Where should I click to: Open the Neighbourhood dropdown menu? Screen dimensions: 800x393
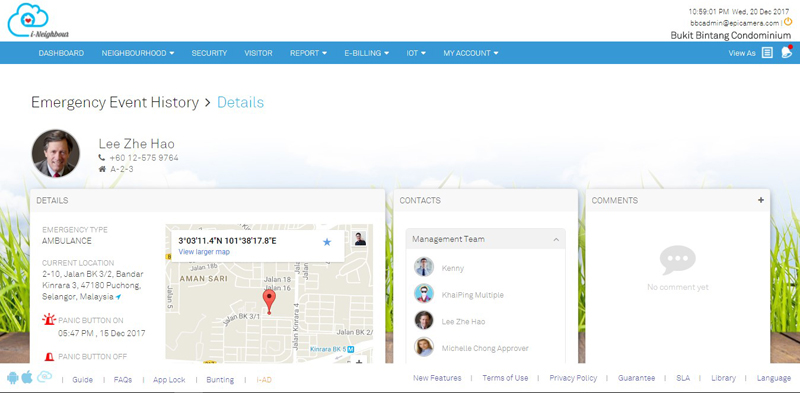tap(138, 53)
